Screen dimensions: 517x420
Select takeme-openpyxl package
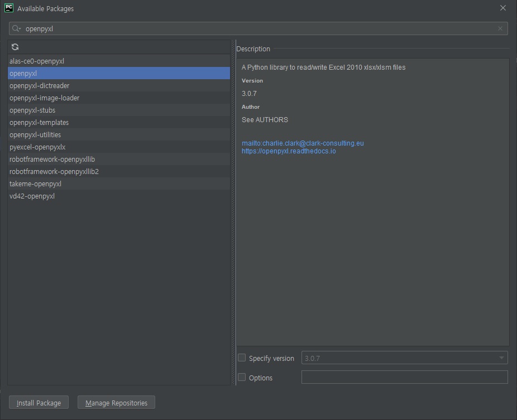coord(119,184)
